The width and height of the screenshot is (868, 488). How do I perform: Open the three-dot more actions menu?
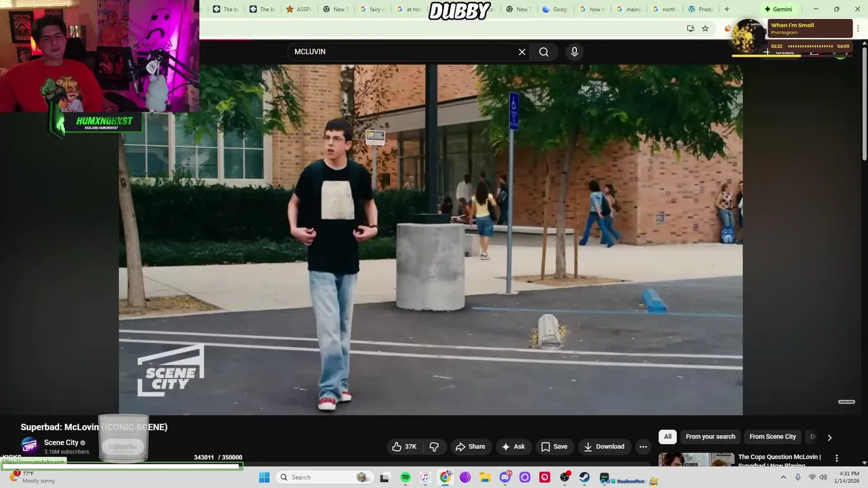pos(643,447)
